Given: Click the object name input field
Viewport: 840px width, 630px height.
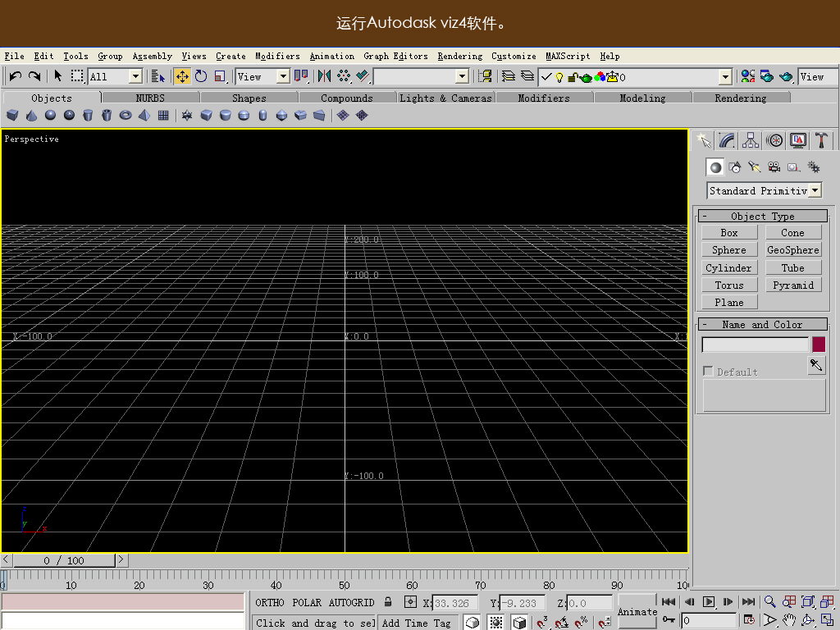Looking at the screenshot, I should pyautogui.click(x=755, y=344).
